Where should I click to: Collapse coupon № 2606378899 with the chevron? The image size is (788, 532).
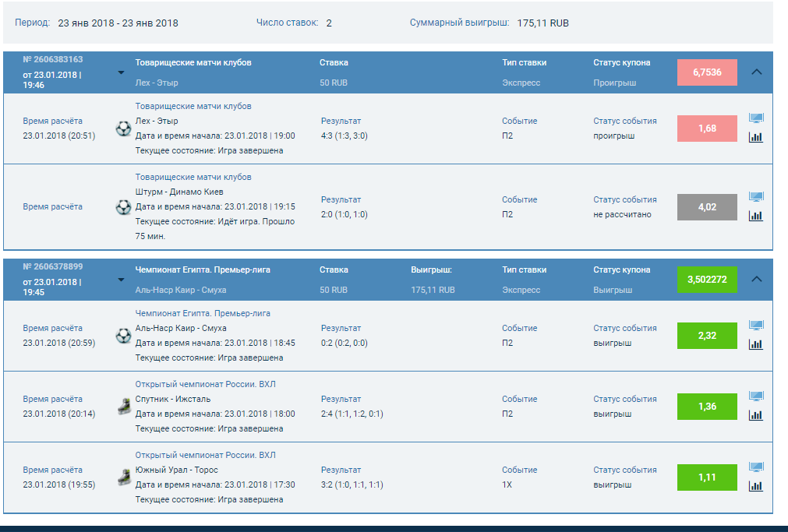(756, 279)
